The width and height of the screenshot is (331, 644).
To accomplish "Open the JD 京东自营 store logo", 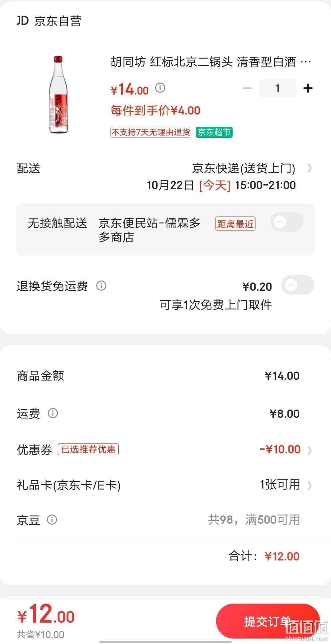I will tap(49, 21).
